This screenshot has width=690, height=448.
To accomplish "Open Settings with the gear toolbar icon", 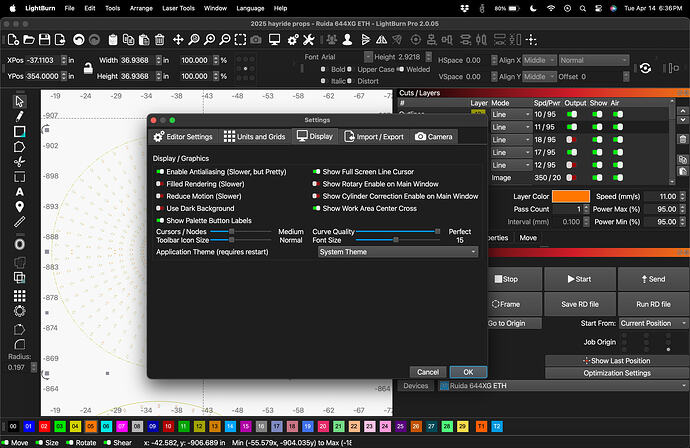I will coord(293,40).
